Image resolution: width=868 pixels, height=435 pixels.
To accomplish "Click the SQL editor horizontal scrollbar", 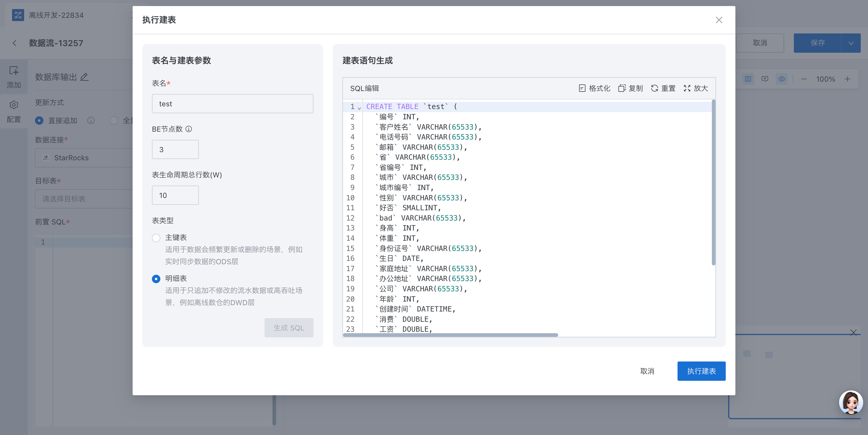I will tap(450, 335).
